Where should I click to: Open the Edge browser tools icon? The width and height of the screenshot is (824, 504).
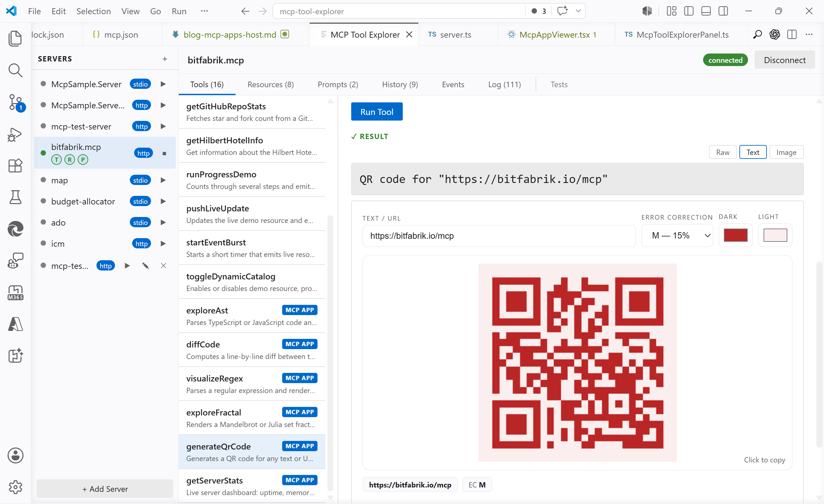[15, 229]
